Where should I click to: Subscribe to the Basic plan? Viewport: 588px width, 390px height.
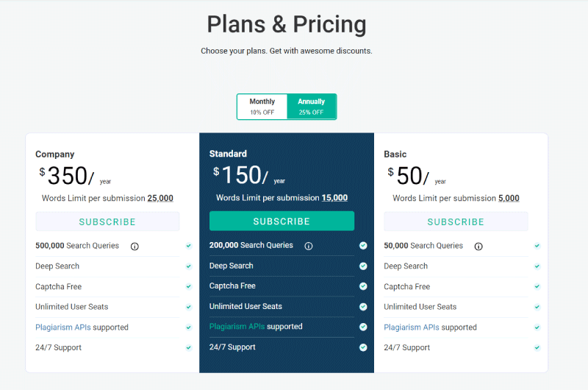[x=456, y=221]
